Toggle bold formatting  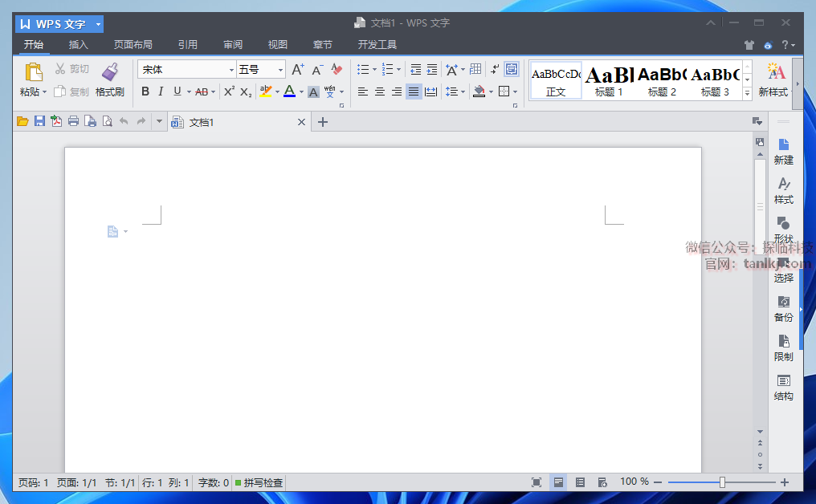pyautogui.click(x=145, y=91)
